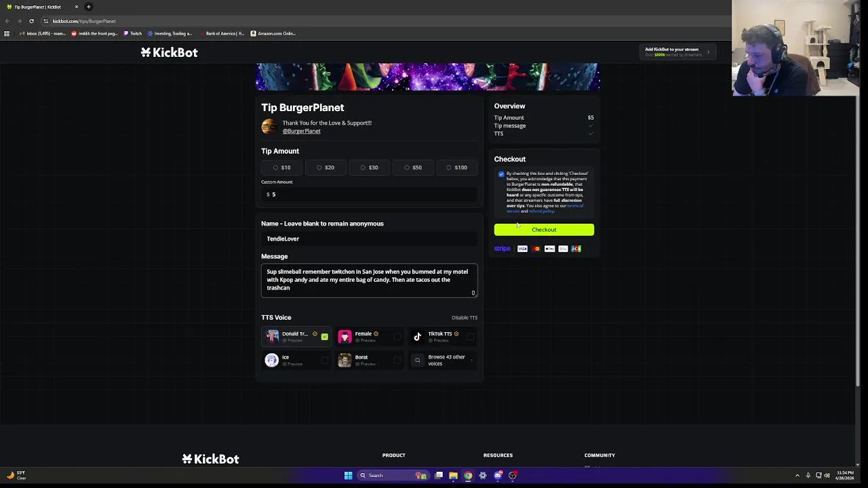Open the Investing, Trading bookmark

click(170, 33)
